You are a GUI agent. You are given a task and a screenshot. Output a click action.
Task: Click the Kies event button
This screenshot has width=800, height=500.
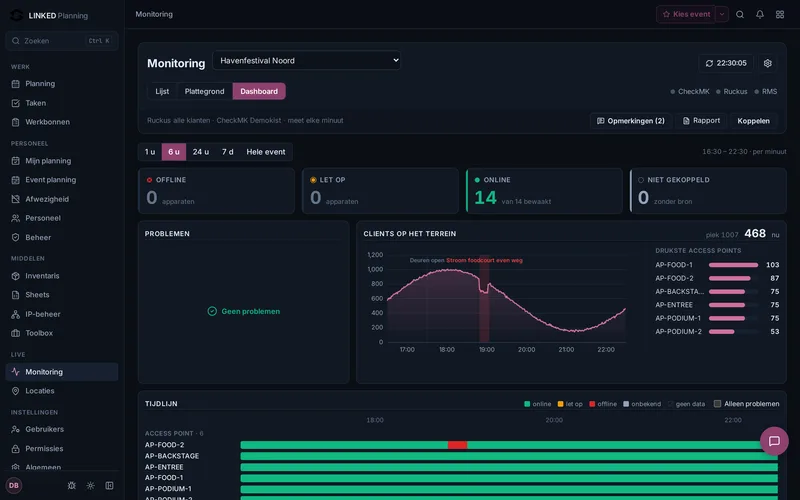click(686, 14)
